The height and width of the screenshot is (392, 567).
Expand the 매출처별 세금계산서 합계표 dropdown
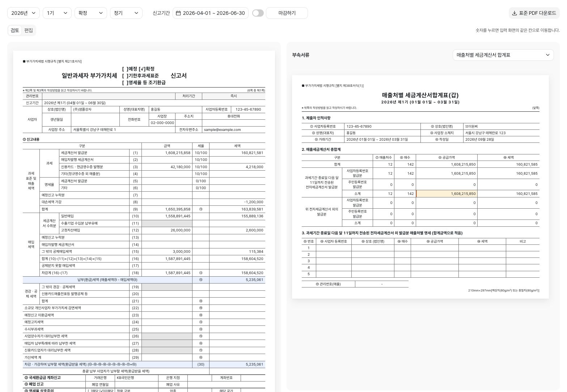click(x=503, y=55)
